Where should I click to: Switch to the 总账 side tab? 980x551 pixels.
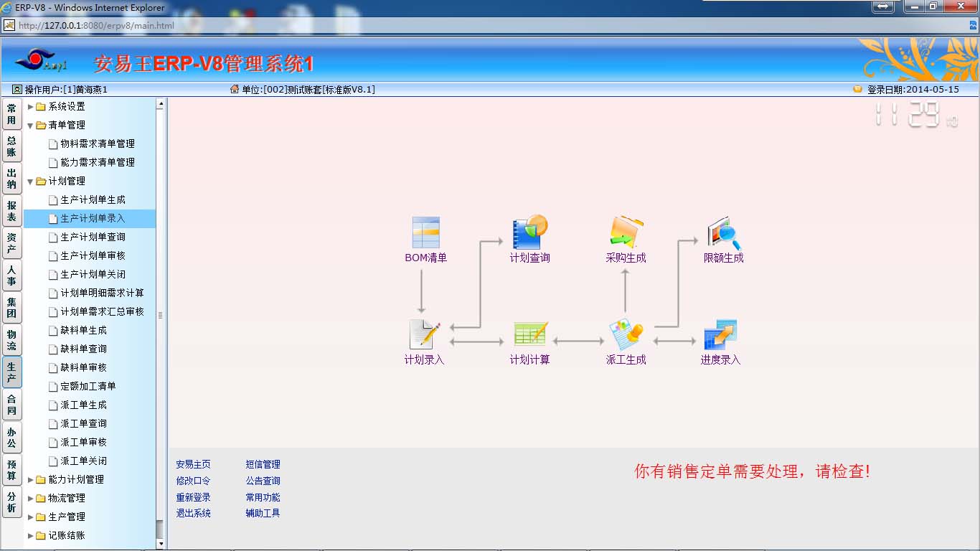pos(11,146)
